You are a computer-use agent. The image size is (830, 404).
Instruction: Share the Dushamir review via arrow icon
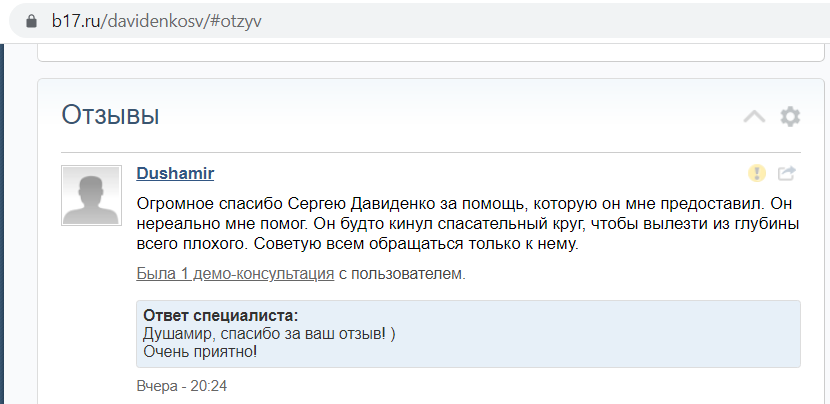787,173
